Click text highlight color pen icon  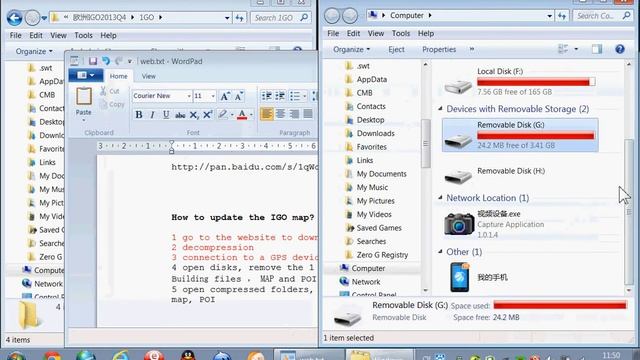click(222, 115)
